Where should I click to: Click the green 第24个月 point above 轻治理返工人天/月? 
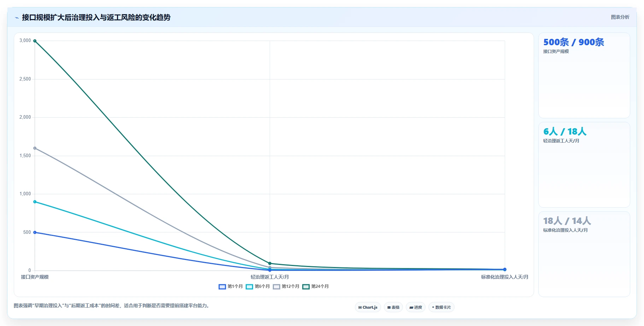[270, 263]
